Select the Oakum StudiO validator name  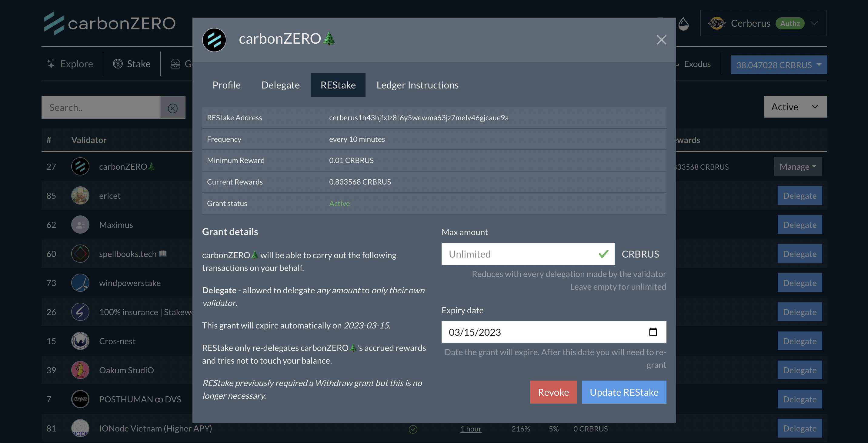click(x=126, y=370)
